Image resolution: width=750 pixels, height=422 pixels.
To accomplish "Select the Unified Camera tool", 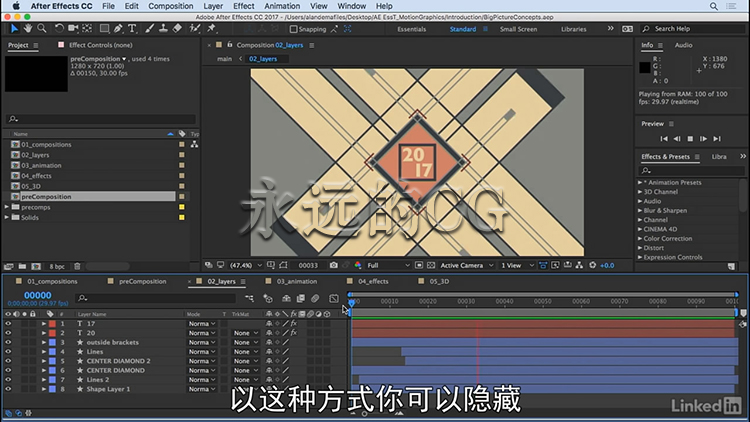I will [x=73, y=29].
